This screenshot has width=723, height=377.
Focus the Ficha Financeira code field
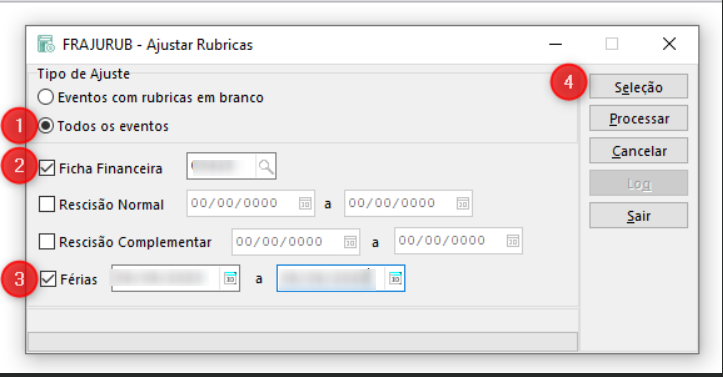coord(221,166)
